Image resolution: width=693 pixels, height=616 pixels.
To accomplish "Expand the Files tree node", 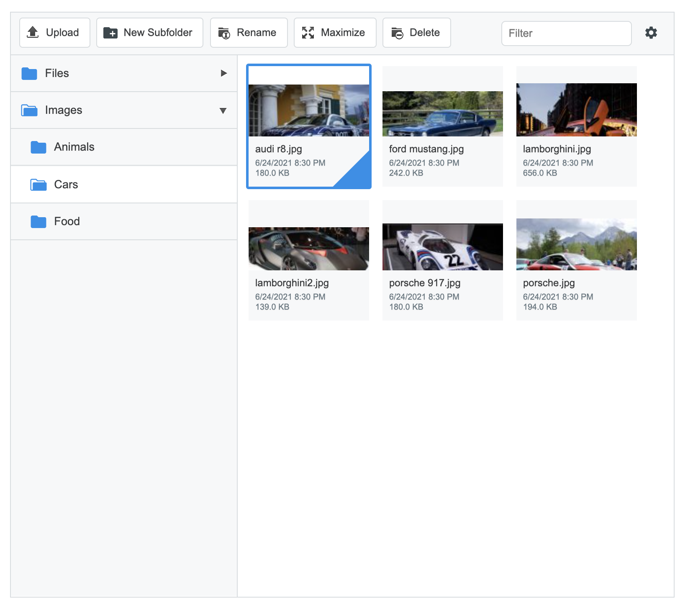I will click(223, 73).
